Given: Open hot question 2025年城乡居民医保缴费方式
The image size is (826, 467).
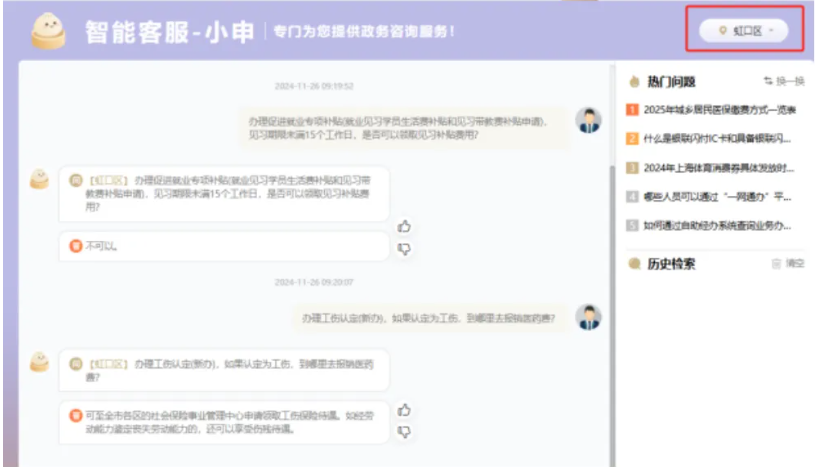Looking at the screenshot, I should tap(719, 110).
